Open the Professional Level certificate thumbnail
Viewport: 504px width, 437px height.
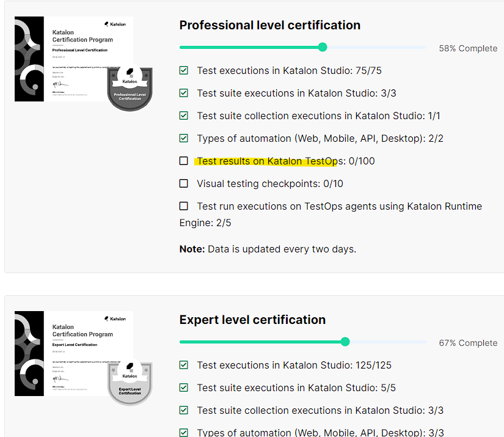(74, 59)
